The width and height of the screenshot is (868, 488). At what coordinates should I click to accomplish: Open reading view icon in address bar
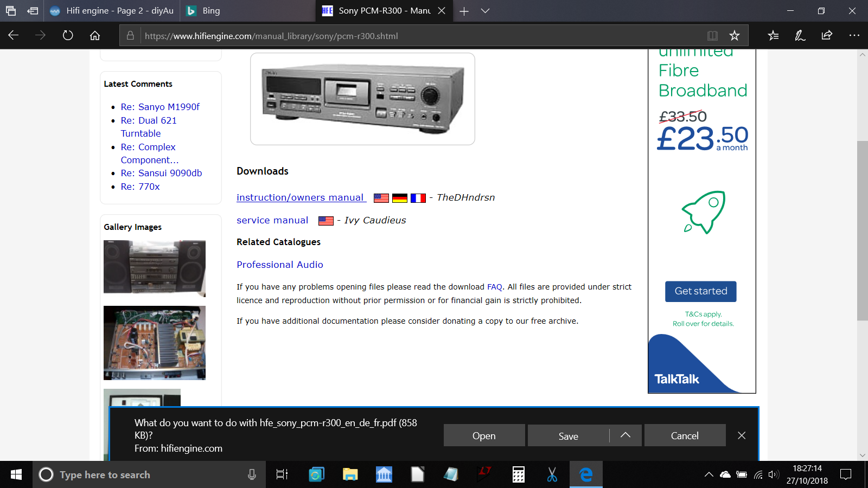click(x=712, y=36)
